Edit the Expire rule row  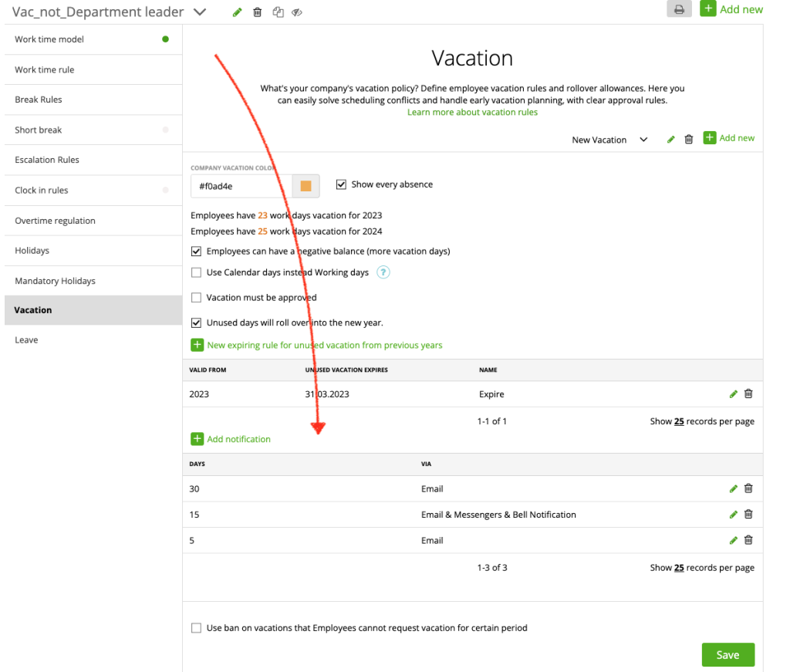[734, 394]
